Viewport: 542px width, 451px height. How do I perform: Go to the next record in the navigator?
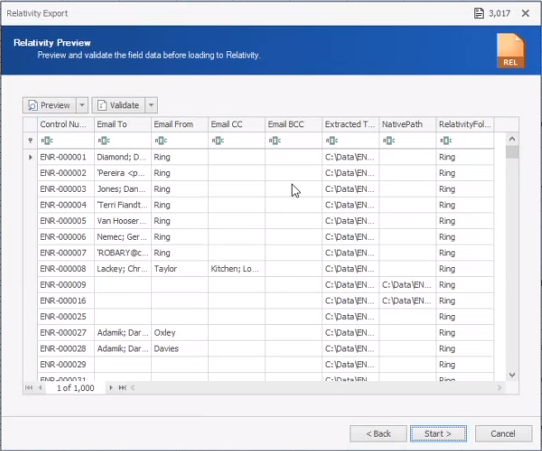[111, 388]
